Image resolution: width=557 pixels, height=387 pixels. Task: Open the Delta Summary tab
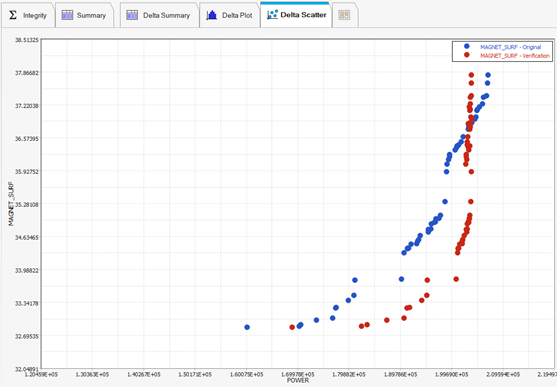click(159, 15)
